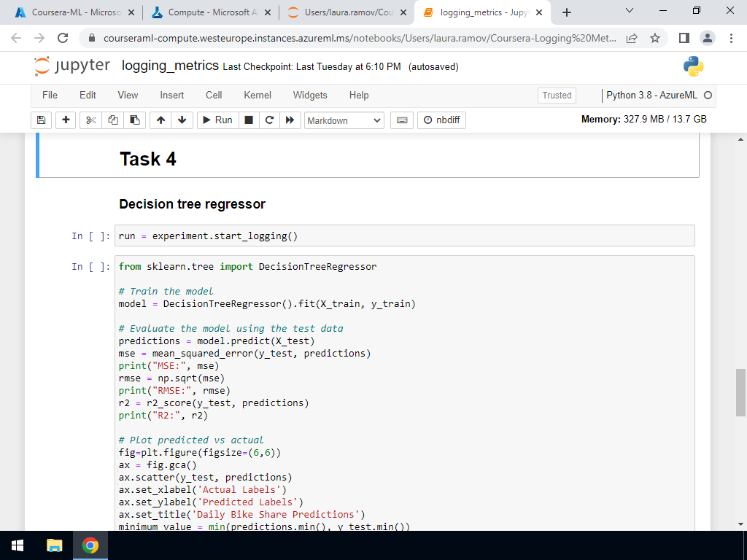Copy selected cells icon

112,120
